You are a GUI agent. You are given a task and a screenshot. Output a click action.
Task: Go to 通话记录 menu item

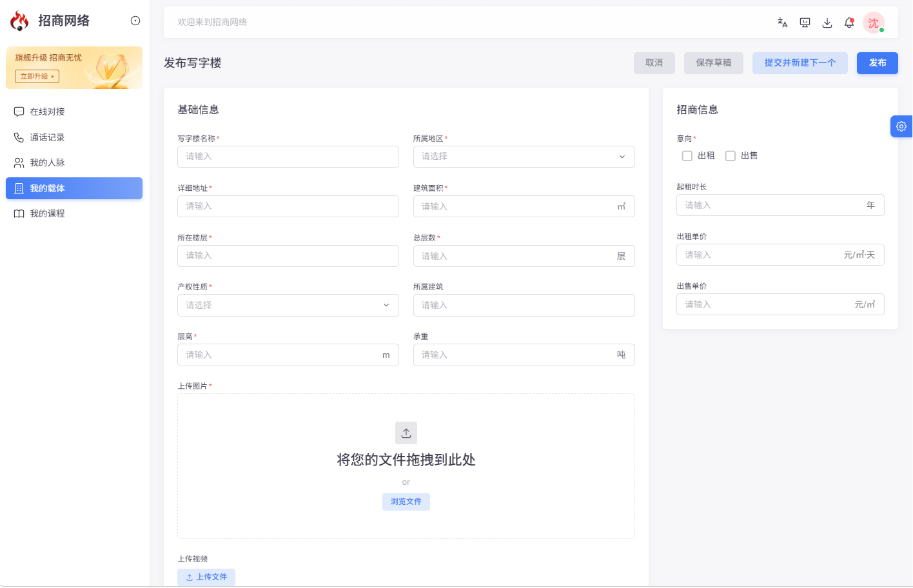click(74, 137)
